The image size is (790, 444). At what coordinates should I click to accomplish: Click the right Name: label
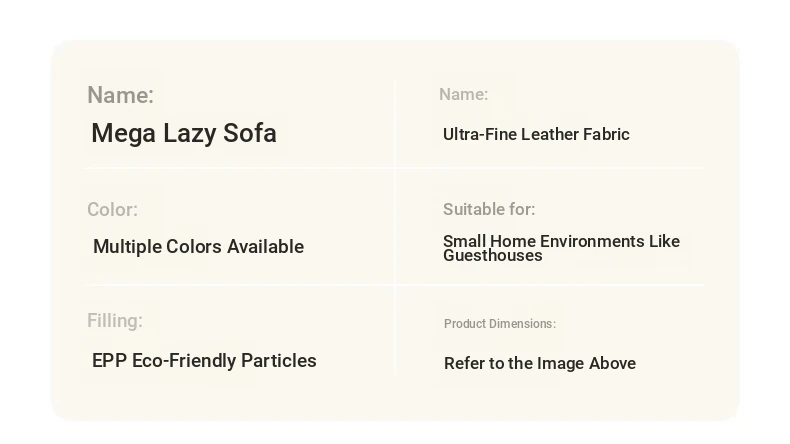[464, 94]
